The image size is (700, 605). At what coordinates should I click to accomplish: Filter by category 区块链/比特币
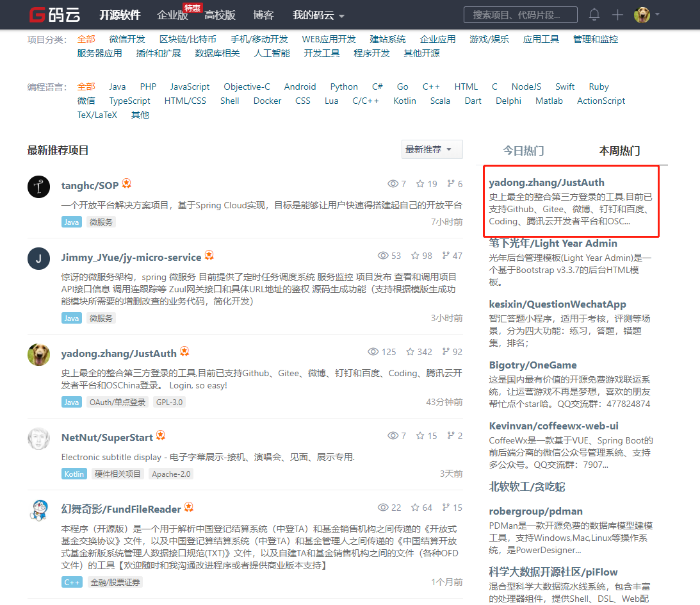click(188, 39)
